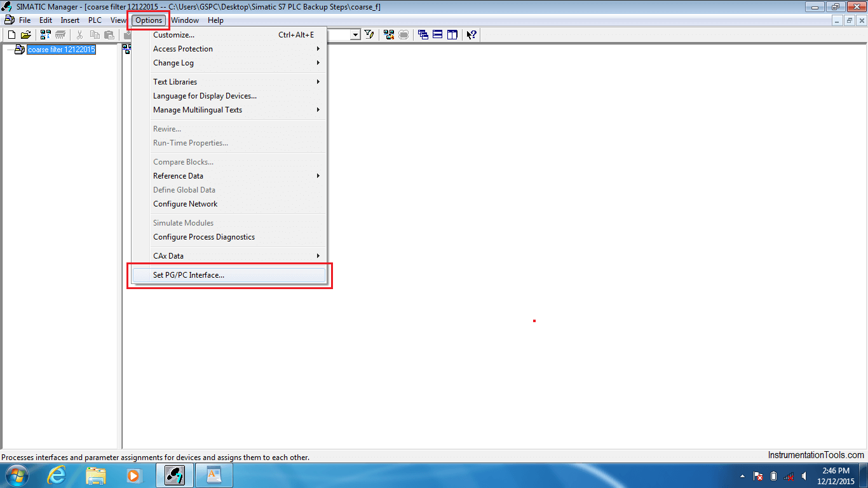Open the File menu
868x488 pixels.
(25, 20)
